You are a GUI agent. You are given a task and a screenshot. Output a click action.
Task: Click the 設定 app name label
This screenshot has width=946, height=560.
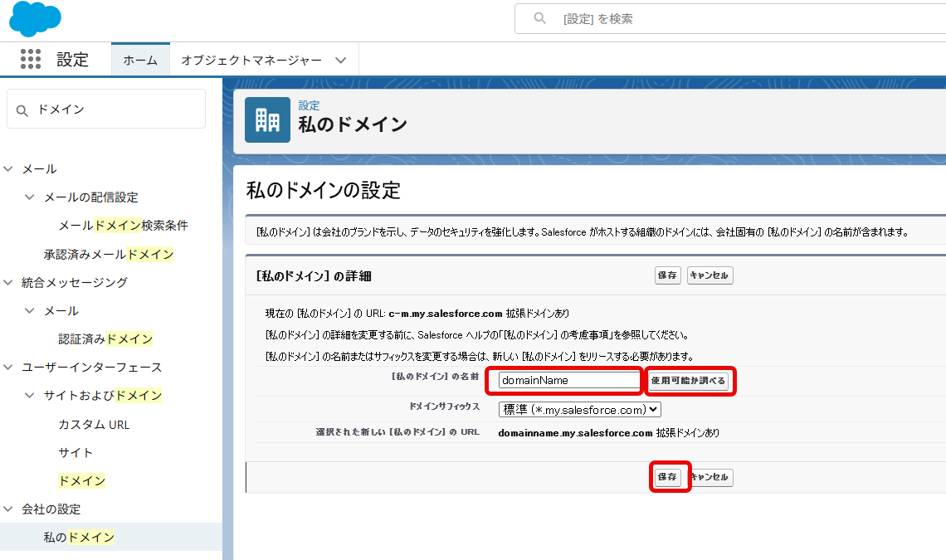point(72,60)
